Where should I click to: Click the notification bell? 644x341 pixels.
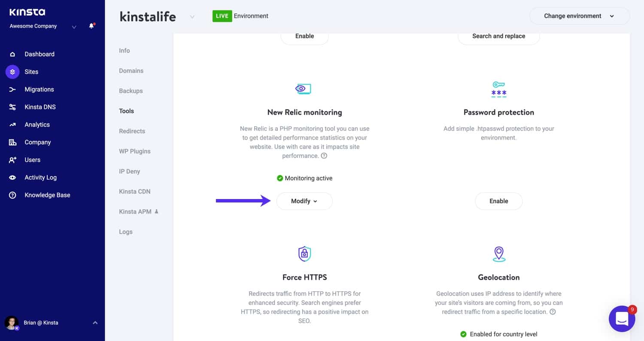[x=91, y=26]
